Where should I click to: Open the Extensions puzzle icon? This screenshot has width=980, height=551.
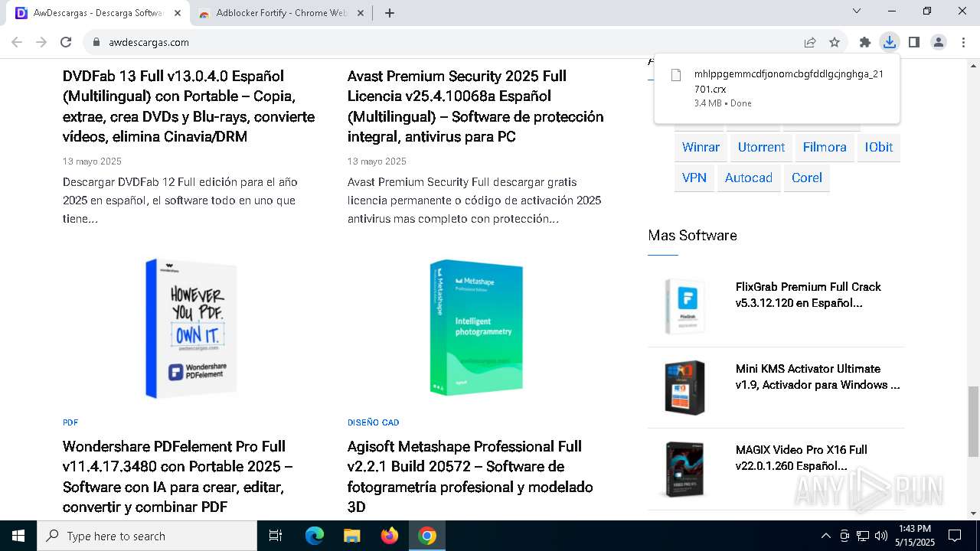click(865, 42)
